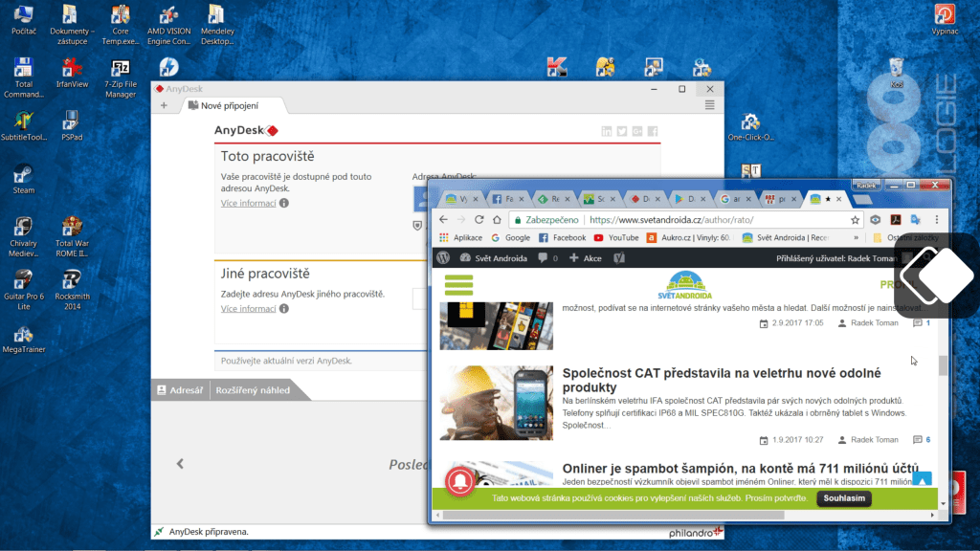Open Svět Androida item in admin bar

click(494, 258)
